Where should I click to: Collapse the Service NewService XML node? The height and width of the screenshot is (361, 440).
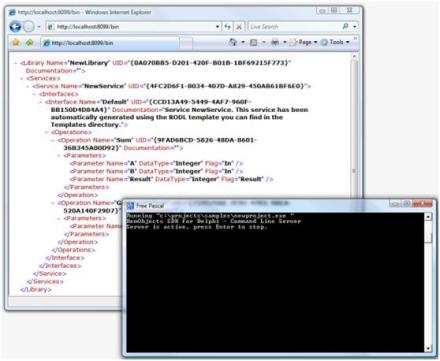(x=28, y=86)
